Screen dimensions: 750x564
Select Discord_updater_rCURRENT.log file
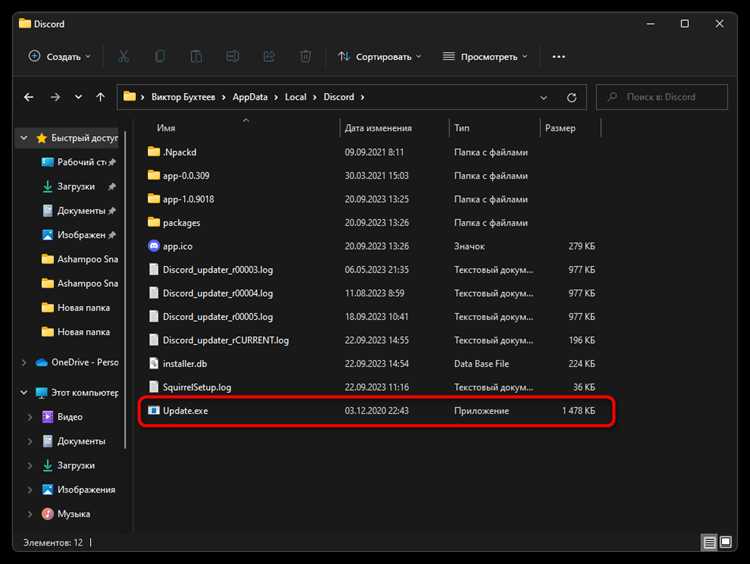pos(226,340)
